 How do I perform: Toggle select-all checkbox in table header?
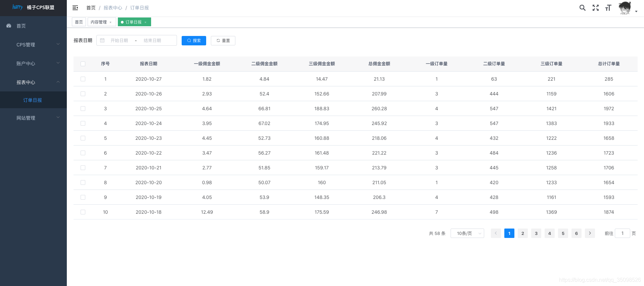[83, 64]
